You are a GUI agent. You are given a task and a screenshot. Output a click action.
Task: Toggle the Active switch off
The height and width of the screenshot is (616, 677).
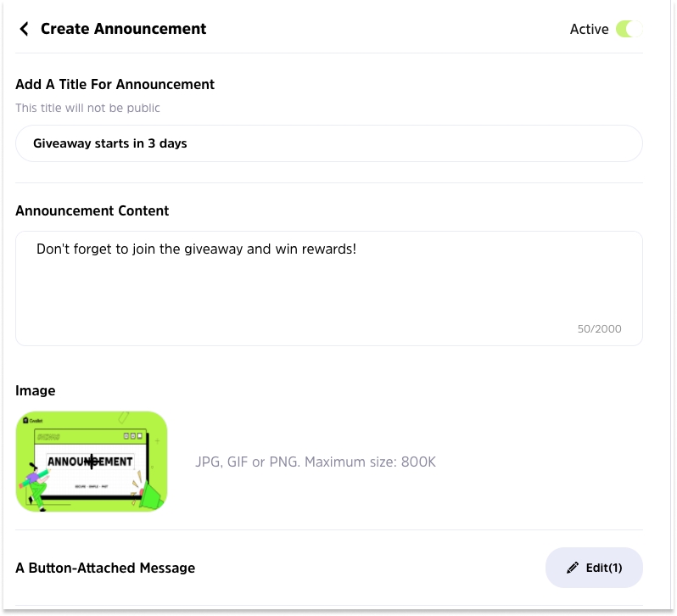point(629,29)
